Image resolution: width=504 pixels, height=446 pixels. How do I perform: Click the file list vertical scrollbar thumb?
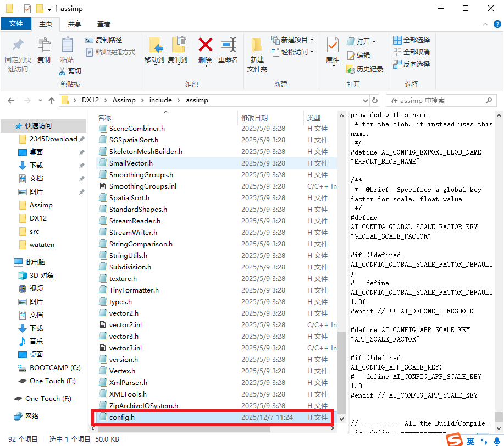pyautogui.click(x=341, y=372)
